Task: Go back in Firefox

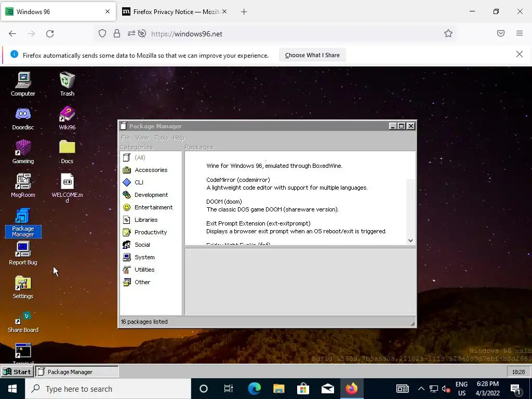Action: tap(12, 34)
